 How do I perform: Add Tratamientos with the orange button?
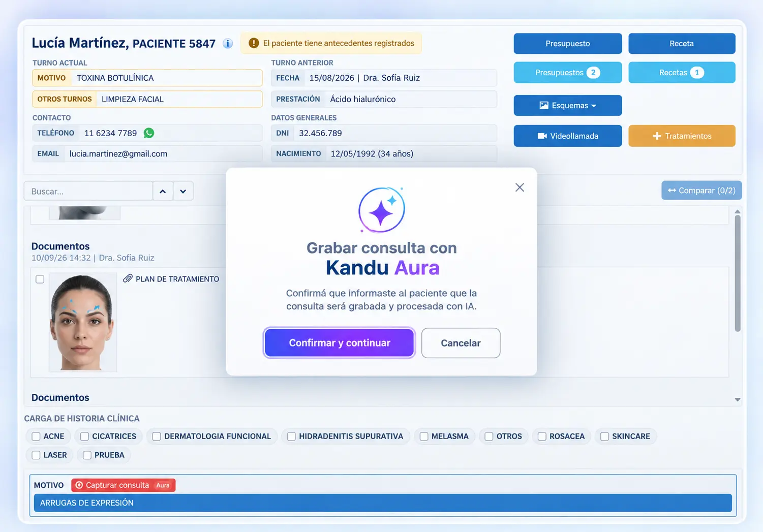(x=682, y=136)
